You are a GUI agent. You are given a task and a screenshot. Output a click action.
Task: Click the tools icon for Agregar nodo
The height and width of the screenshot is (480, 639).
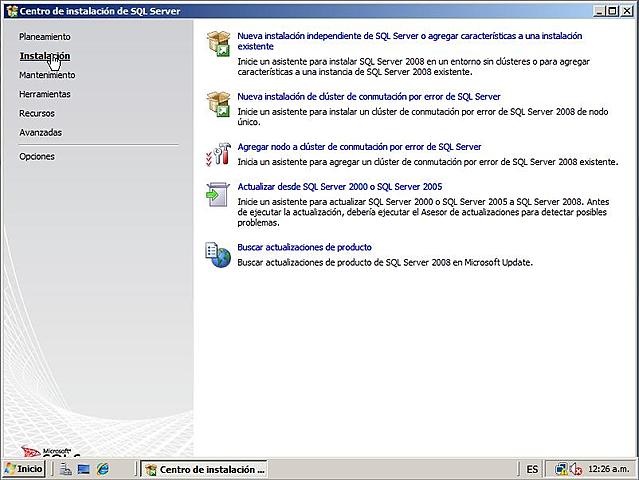(x=218, y=154)
